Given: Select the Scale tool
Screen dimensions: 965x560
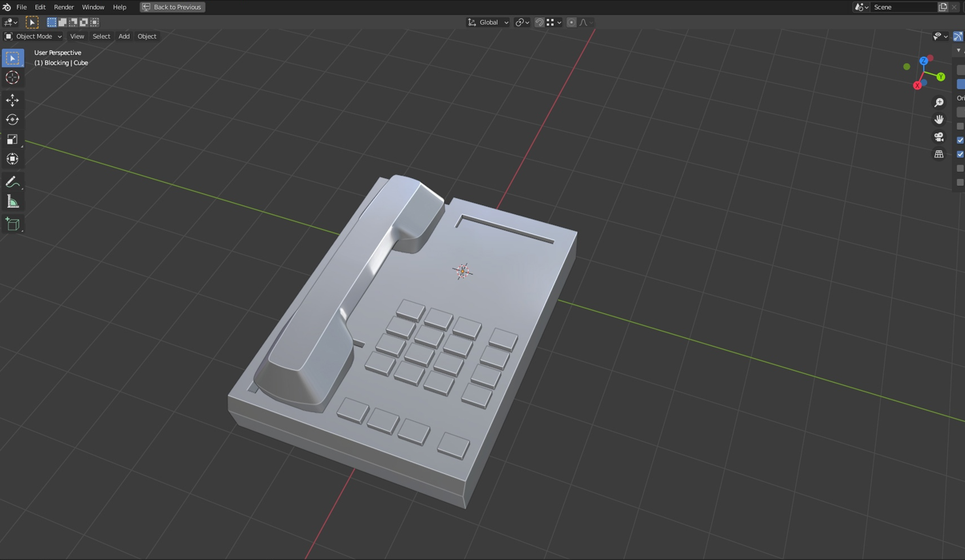Looking at the screenshot, I should [x=12, y=139].
